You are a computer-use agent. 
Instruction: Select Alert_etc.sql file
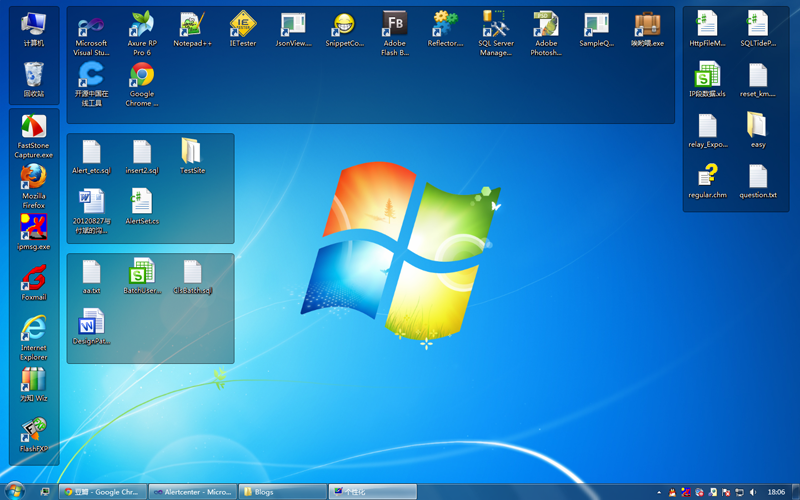(x=91, y=157)
